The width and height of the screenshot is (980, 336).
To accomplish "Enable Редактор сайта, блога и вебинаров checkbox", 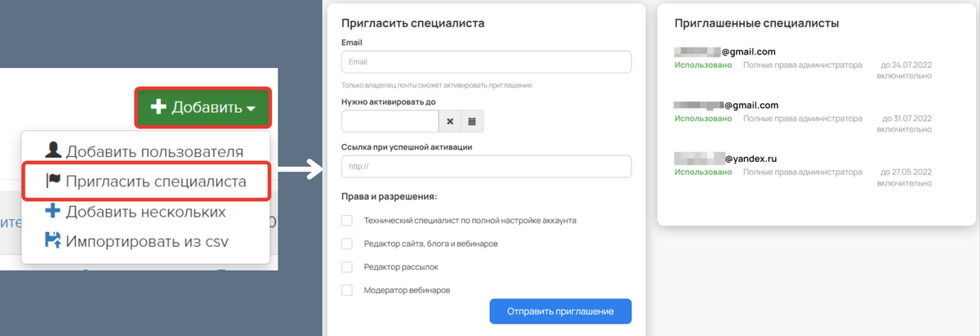I will (346, 244).
